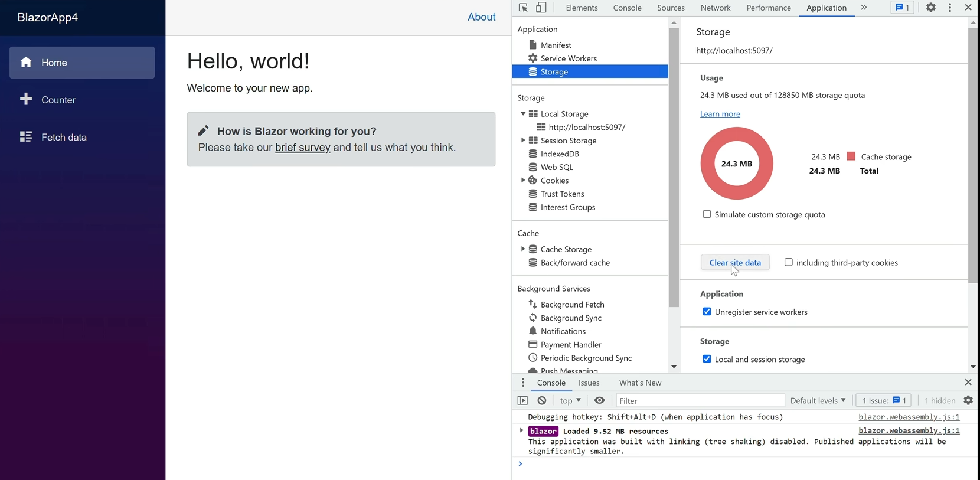This screenshot has width=980, height=480.
Task: Expand the Session Storage tree node
Action: coord(523,141)
